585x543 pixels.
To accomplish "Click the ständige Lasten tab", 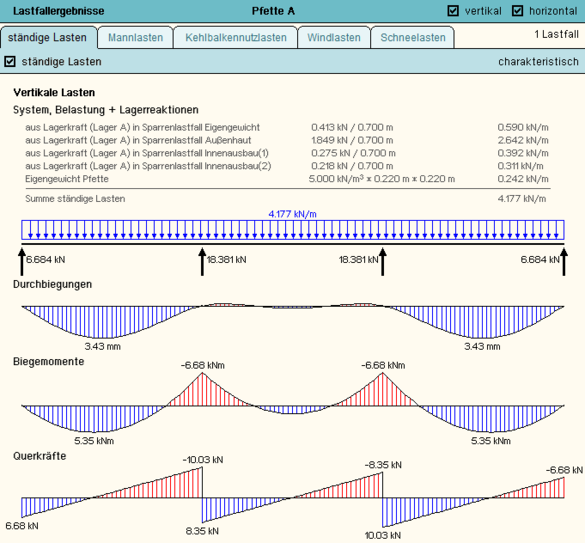I will (x=48, y=37).
